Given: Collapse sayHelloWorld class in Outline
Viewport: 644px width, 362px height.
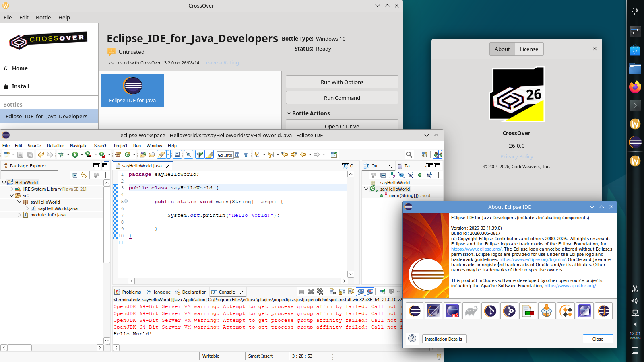Looking at the screenshot, I should tap(366, 189).
